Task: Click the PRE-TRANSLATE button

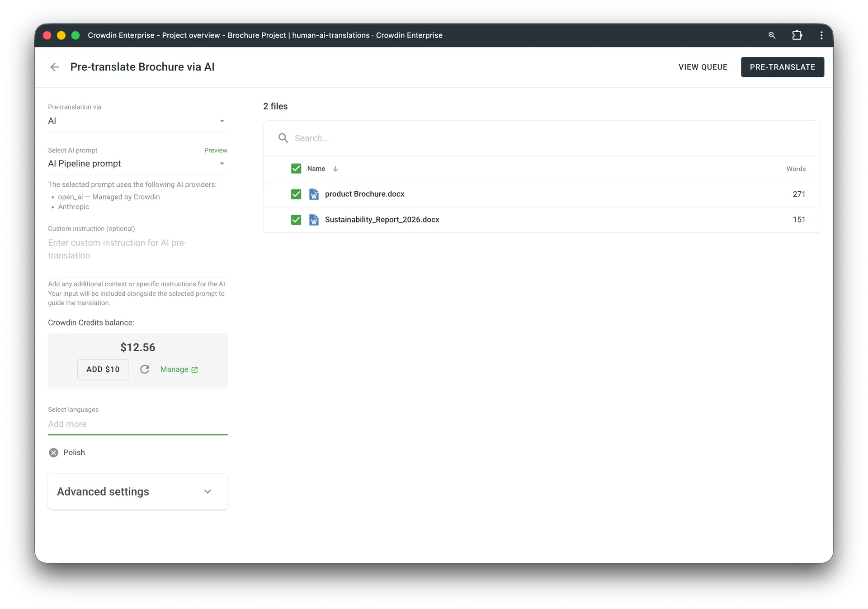Action: click(x=783, y=67)
